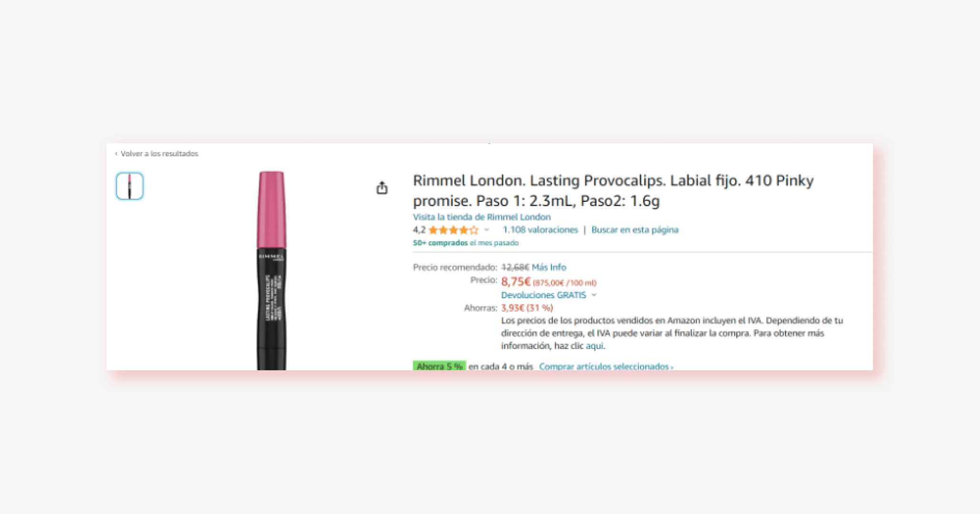The image size is (980, 514).
Task: Click the strikethrough '12,68€' recommended price
Action: point(515,267)
